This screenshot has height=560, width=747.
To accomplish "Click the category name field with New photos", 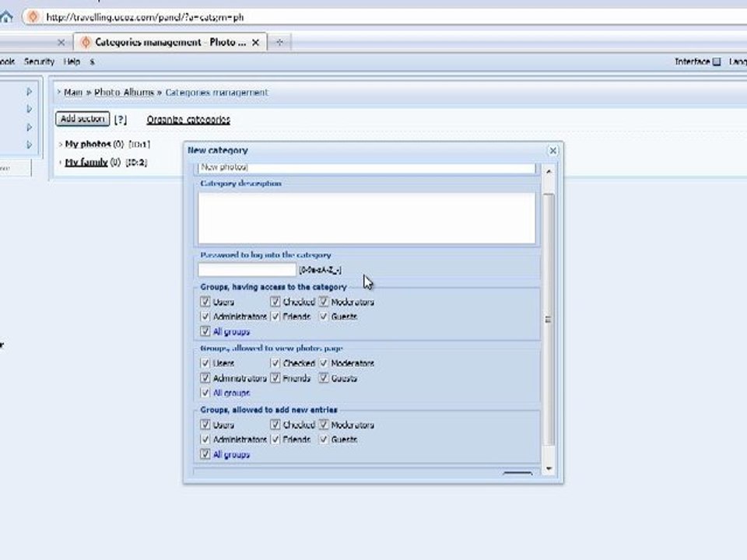I will pos(366,168).
